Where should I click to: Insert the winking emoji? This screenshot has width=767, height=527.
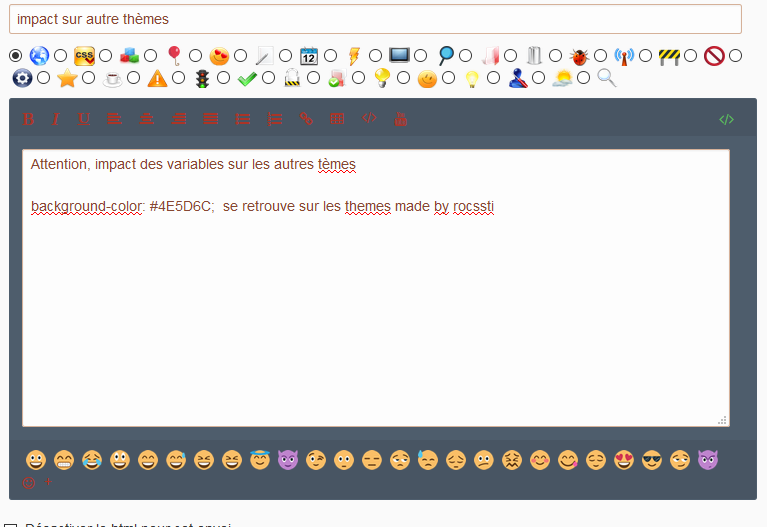click(316, 460)
